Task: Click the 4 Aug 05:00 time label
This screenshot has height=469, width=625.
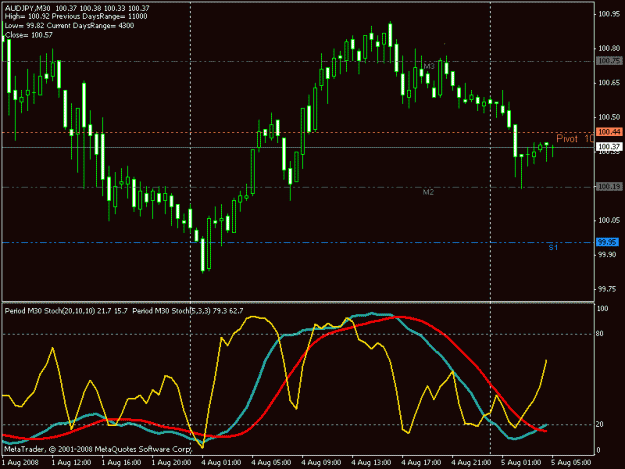Action: 271,463
